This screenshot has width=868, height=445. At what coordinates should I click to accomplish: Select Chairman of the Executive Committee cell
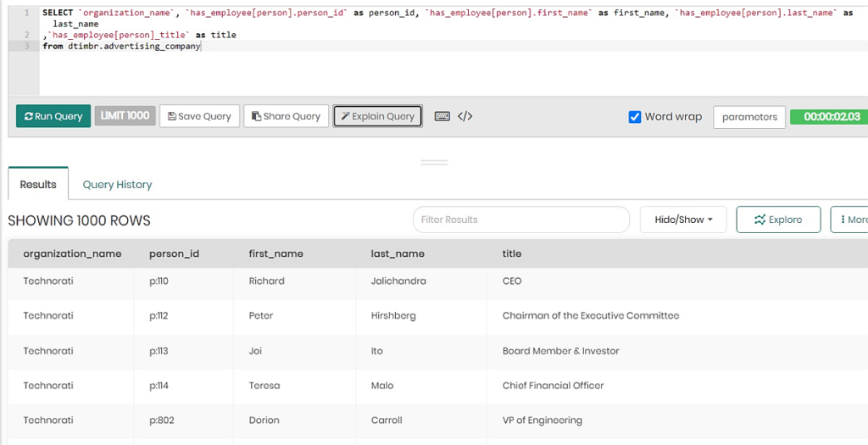pyautogui.click(x=677, y=316)
